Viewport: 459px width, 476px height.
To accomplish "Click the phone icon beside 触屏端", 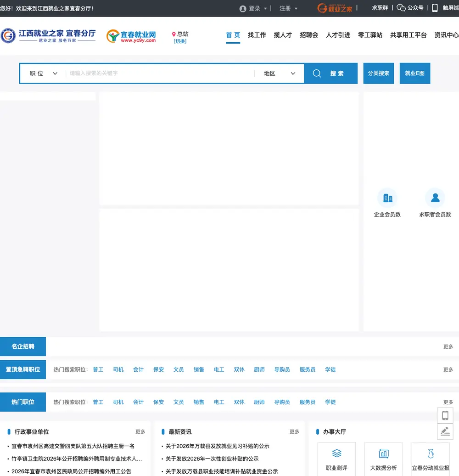I will 435,8.
